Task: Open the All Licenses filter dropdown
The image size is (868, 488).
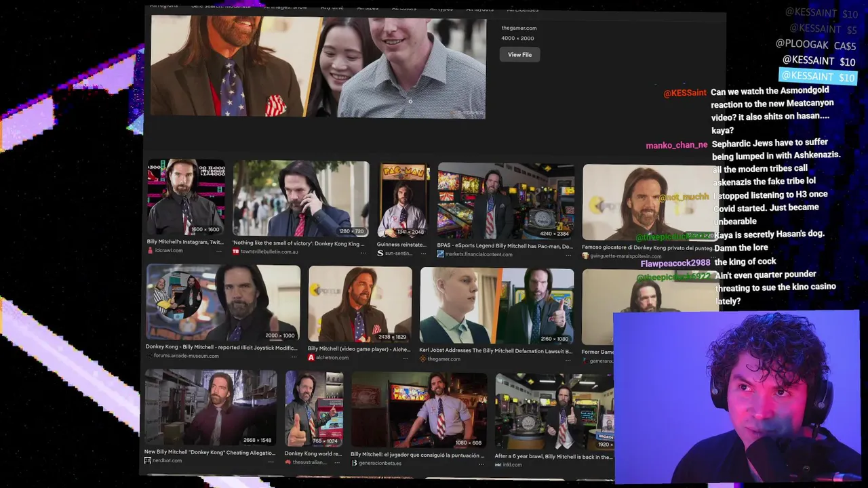Action: 522,9
